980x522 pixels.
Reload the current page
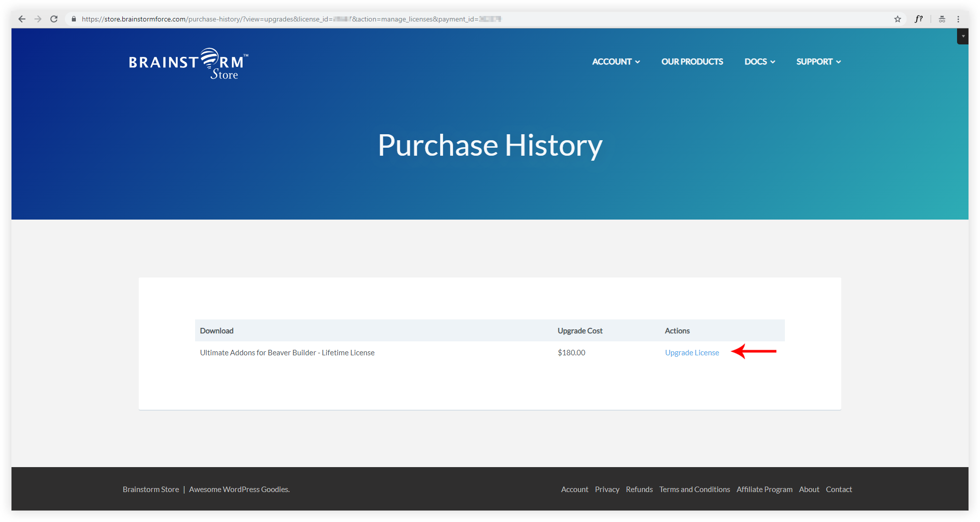pos(54,19)
